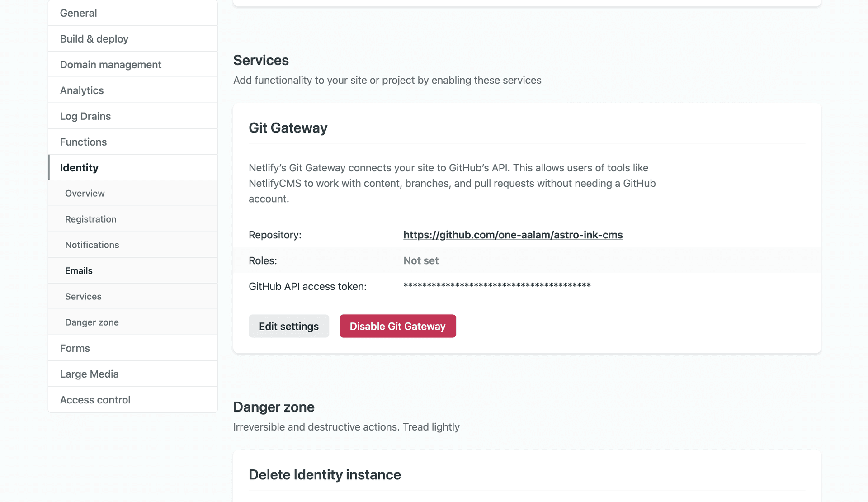Viewport: 868px width, 502px height.
Task: Open Functions settings
Action: 132,142
